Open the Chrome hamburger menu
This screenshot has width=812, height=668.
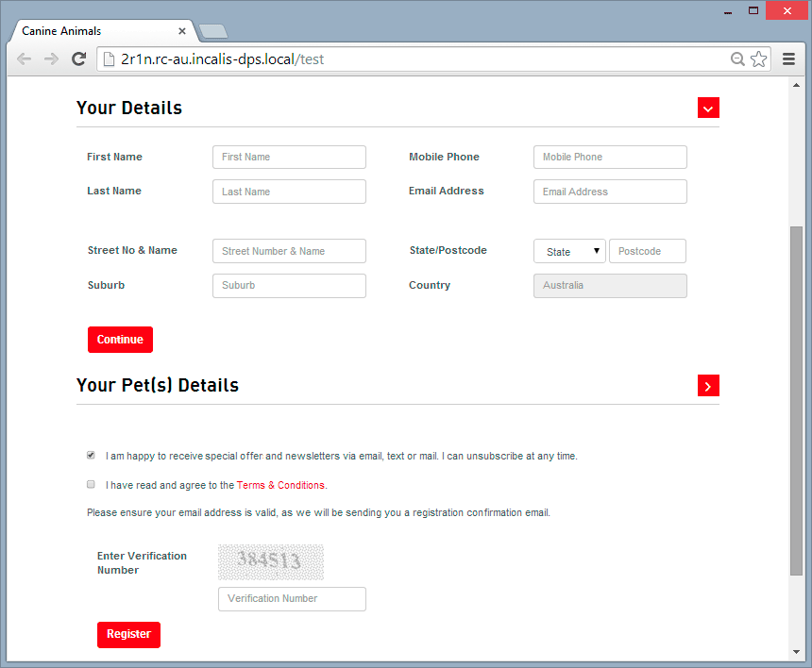pyautogui.click(x=788, y=58)
